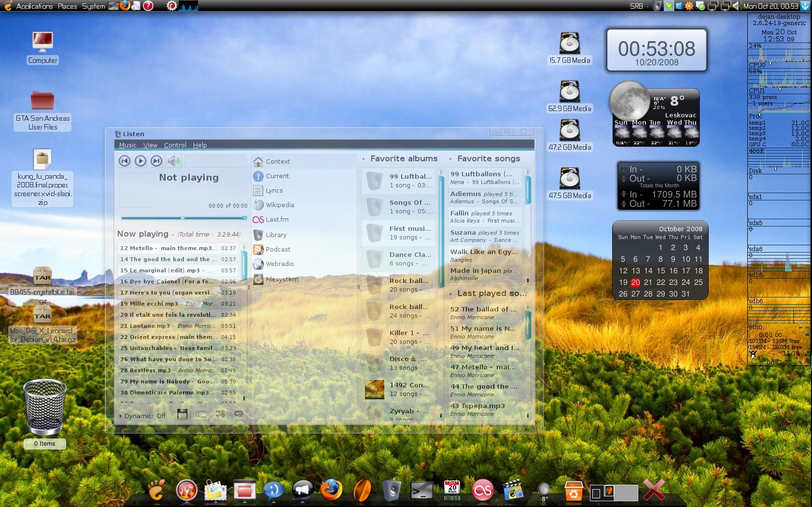812x507 pixels.
Task: Open Last.fm sidebar entry
Action: click(277, 220)
